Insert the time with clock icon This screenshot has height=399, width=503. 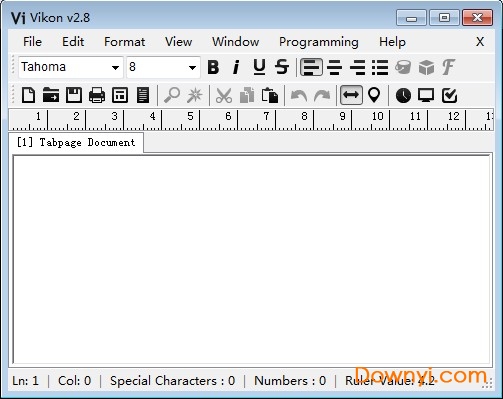coord(403,95)
